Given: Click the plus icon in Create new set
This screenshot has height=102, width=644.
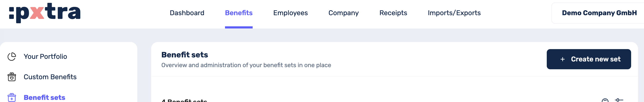Looking at the screenshot, I should tap(562, 59).
